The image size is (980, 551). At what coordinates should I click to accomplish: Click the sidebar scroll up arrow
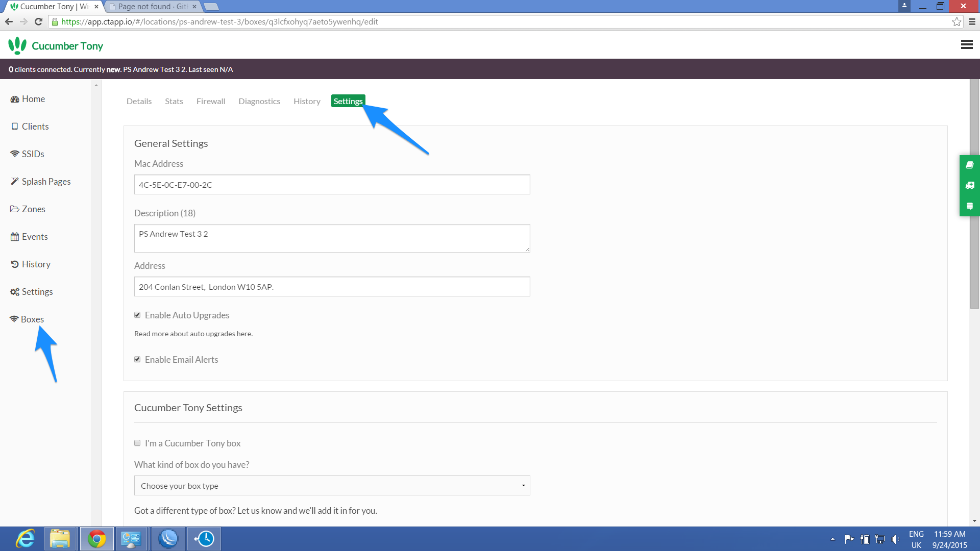[x=96, y=85]
